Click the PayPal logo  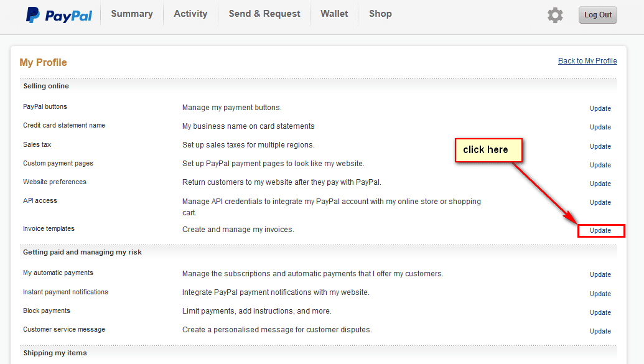[x=58, y=15]
